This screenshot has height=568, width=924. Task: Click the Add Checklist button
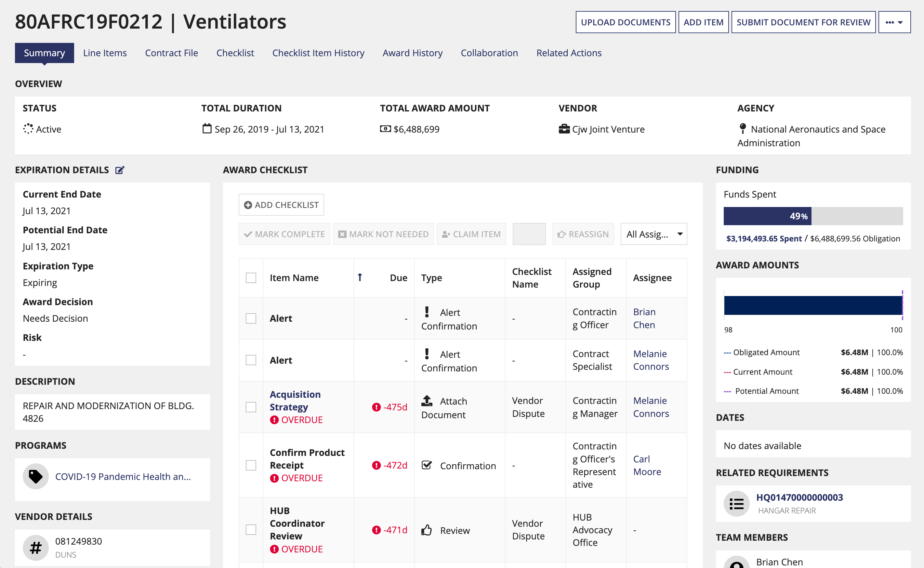point(282,205)
